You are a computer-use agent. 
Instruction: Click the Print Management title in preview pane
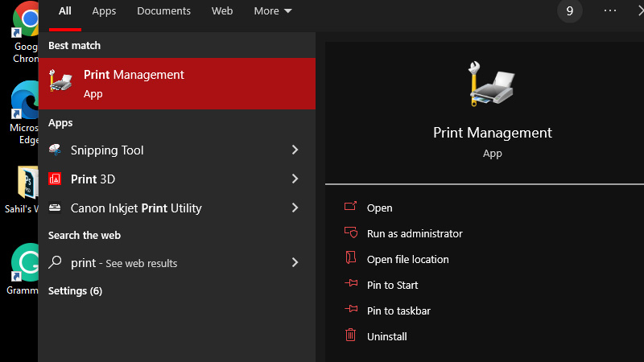pos(492,133)
